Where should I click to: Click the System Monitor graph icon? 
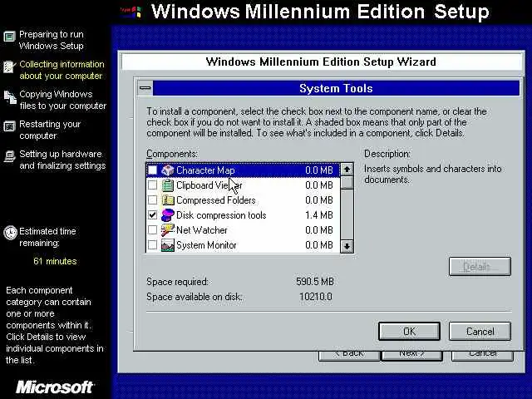pos(167,245)
